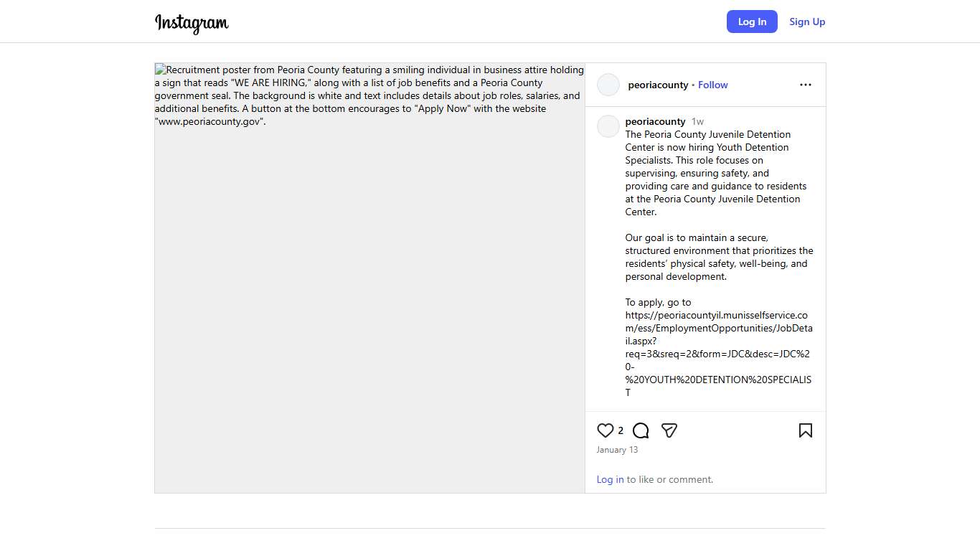
Task: Share the post via paper plane icon
Action: click(x=669, y=430)
